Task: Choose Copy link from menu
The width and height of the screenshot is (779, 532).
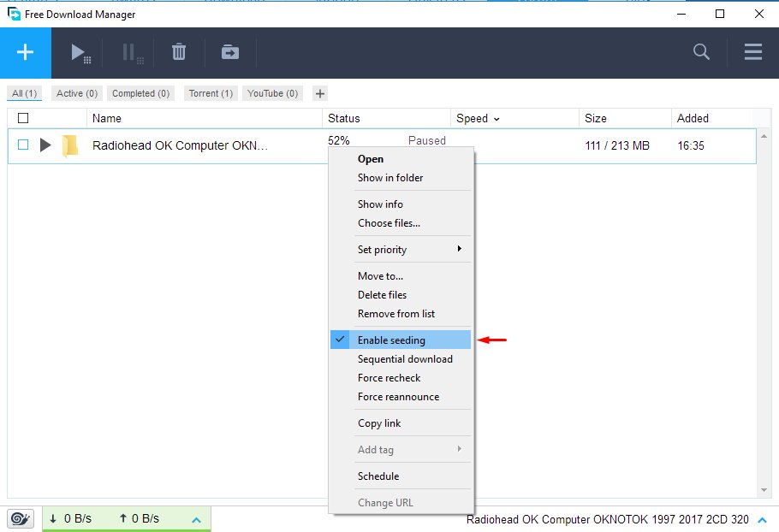Action: [401, 423]
